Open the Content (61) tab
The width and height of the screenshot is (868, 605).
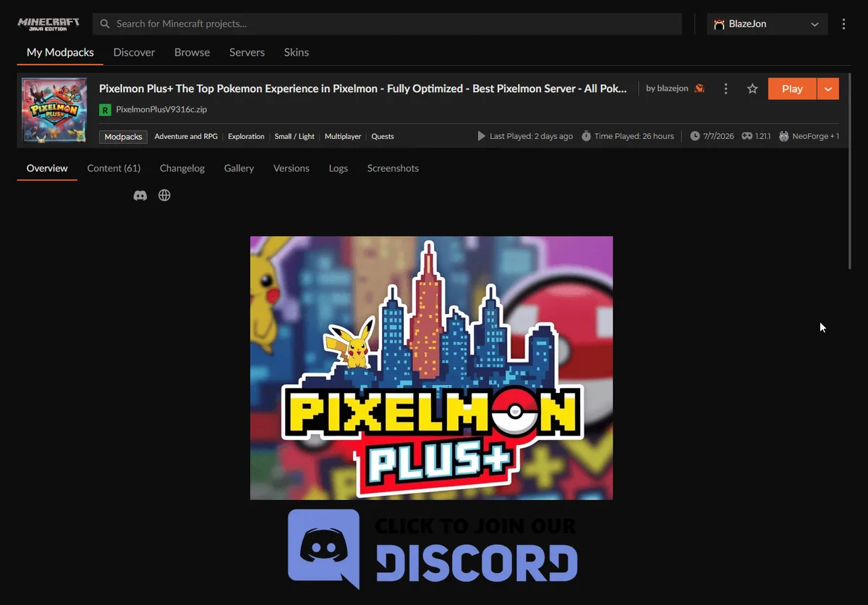114,168
